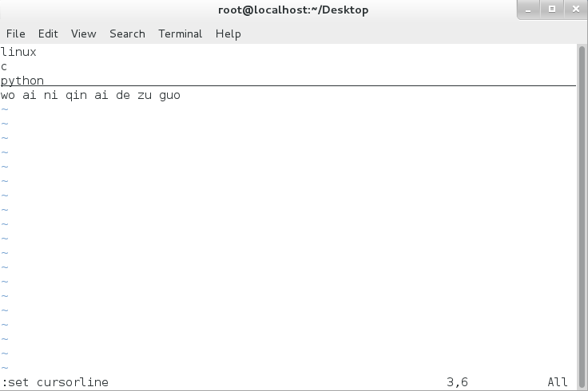This screenshot has width=588, height=391.
Task: Click the word 'de' in line four
Action: [123, 95]
